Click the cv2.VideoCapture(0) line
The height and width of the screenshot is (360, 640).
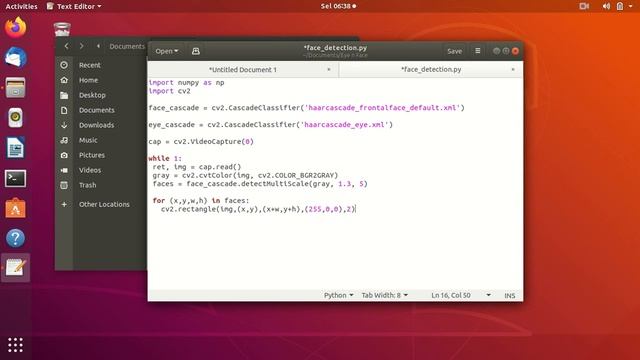pos(201,142)
